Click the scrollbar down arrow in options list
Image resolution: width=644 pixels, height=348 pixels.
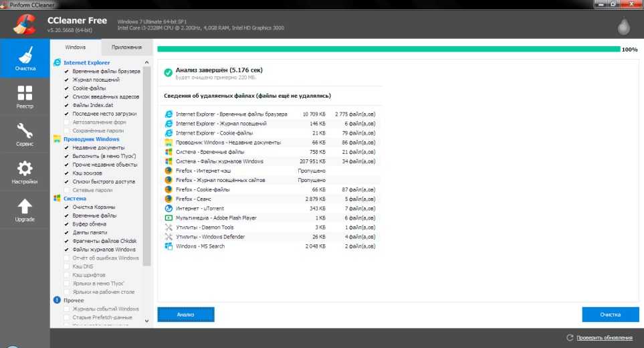tap(147, 321)
